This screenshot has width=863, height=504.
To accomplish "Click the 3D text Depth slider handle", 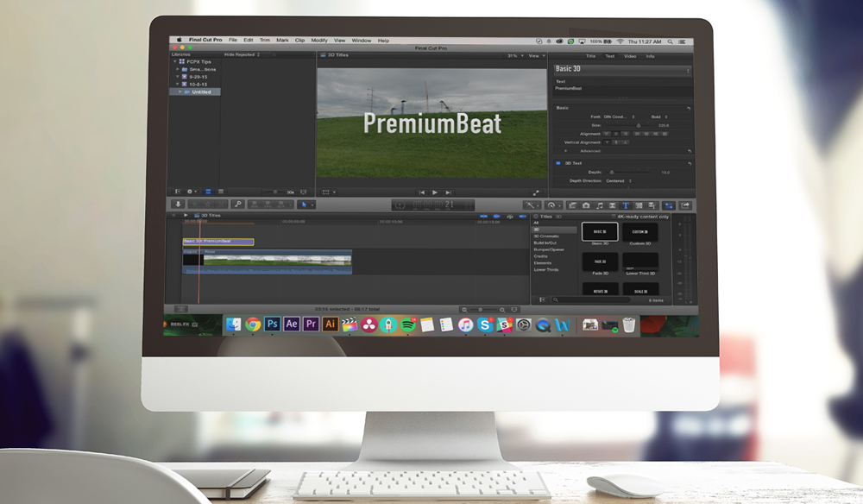I will 612,173.
